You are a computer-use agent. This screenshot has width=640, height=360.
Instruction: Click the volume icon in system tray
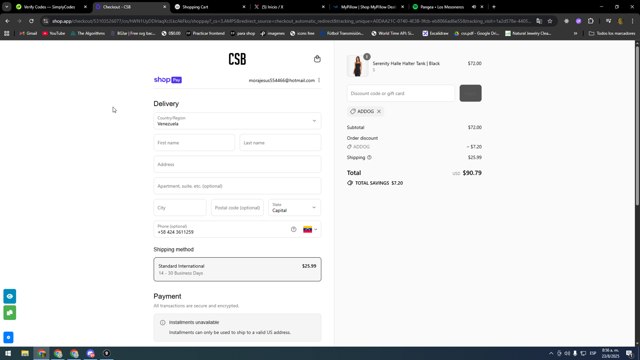567,353
